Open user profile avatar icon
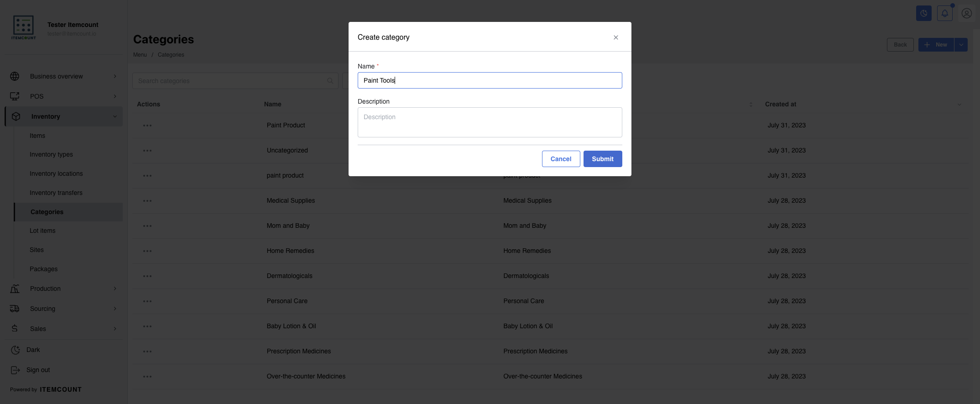The image size is (980, 404). point(966,13)
